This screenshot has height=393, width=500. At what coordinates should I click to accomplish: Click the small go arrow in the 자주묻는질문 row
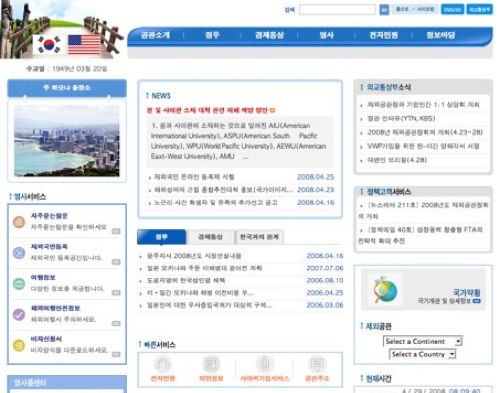tap(116, 231)
